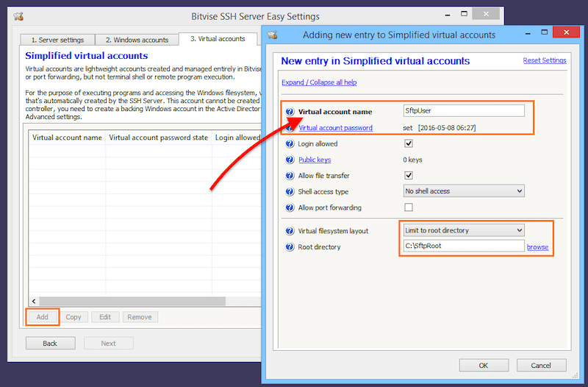Switch to the 2. Windows accounts tab

[137, 40]
